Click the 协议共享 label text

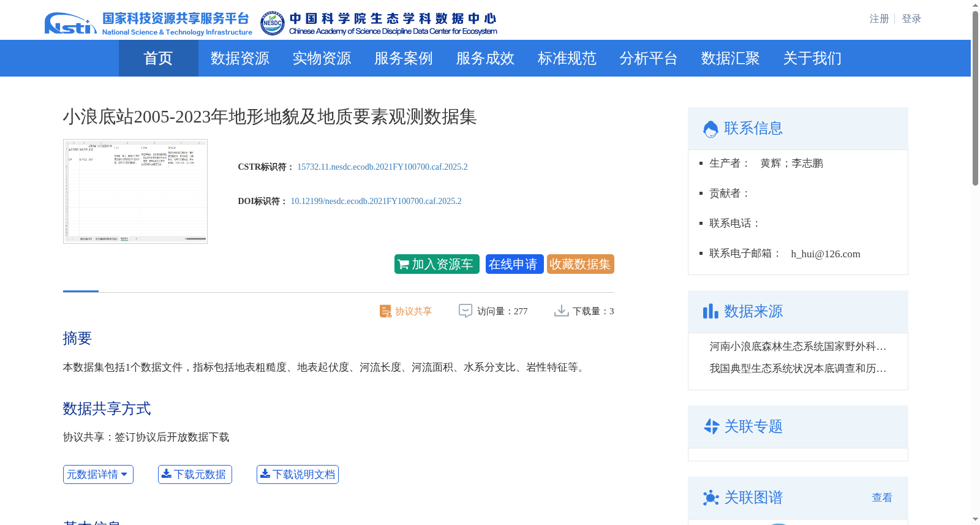[413, 311]
